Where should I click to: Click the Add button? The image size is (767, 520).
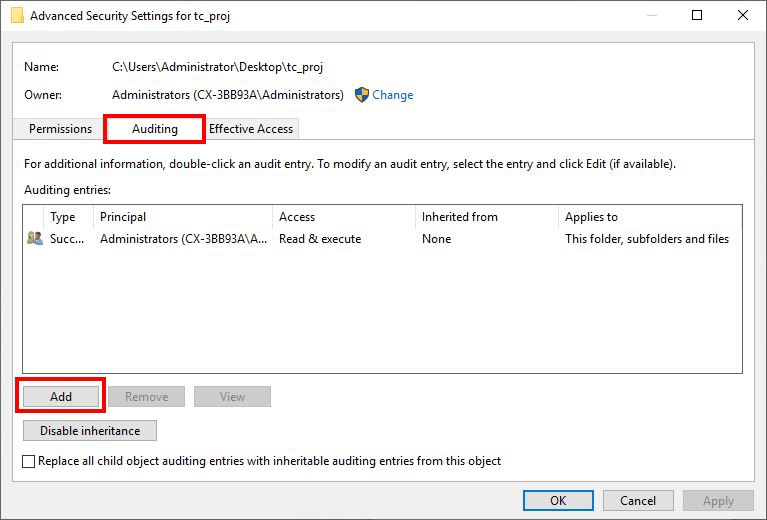[61, 396]
